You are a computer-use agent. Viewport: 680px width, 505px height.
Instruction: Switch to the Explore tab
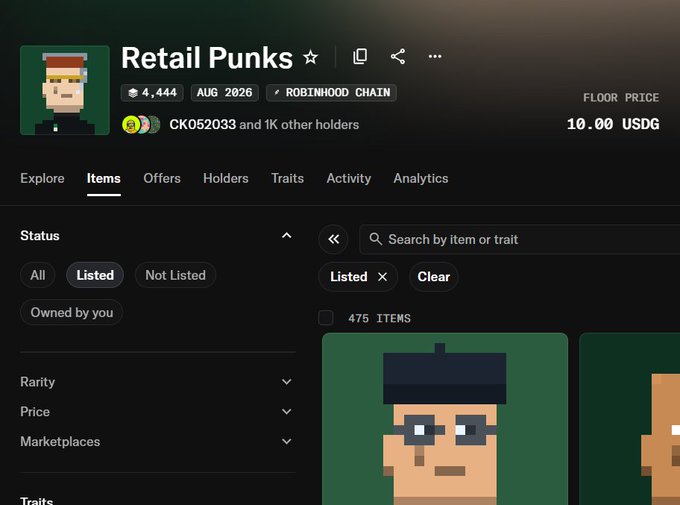click(42, 178)
